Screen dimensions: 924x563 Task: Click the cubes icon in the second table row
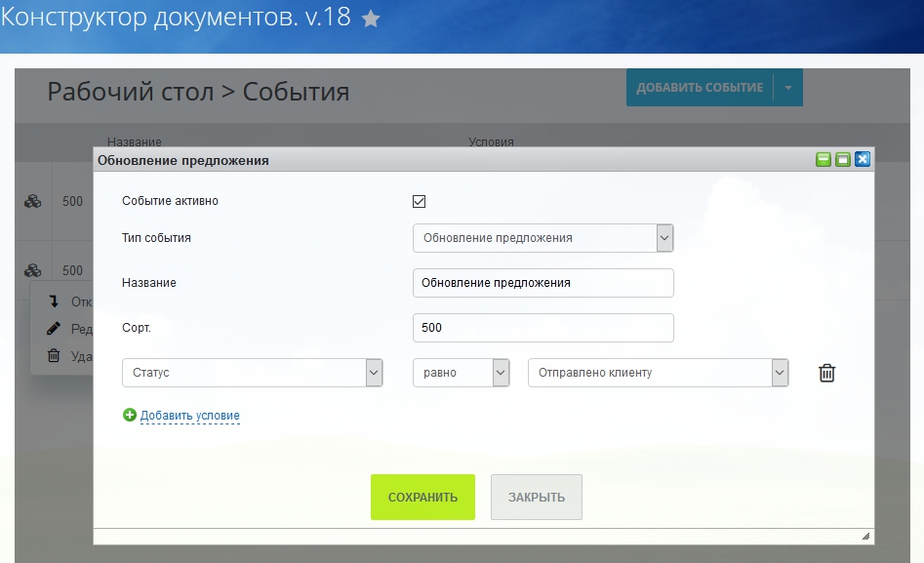click(33, 270)
